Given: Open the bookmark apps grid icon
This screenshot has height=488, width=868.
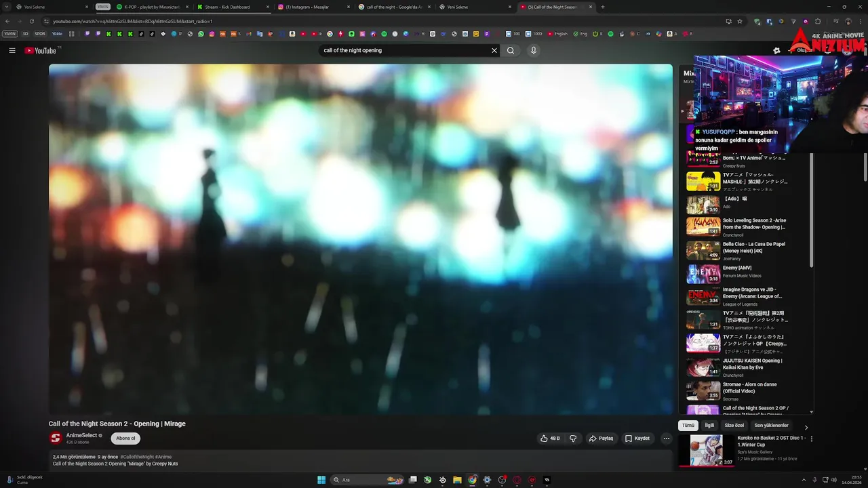Looking at the screenshot, I should [x=71, y=34].
